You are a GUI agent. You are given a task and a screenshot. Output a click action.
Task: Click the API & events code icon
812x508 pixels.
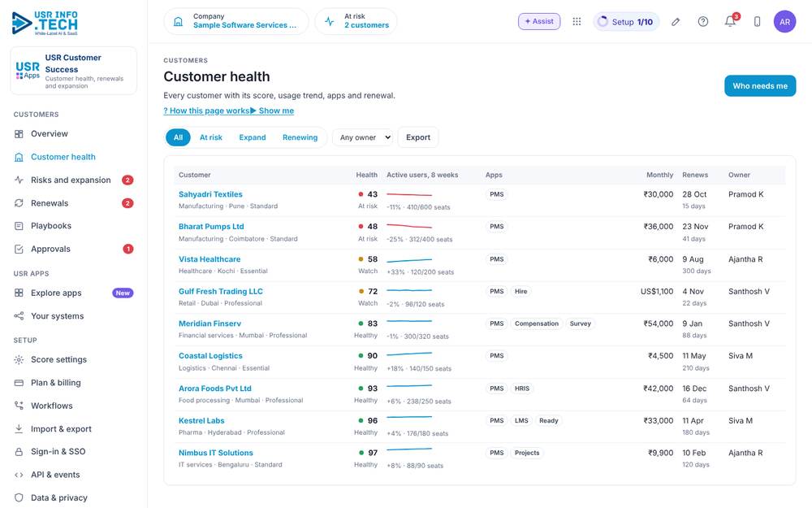pyautogui.click(x=19, y=475)
